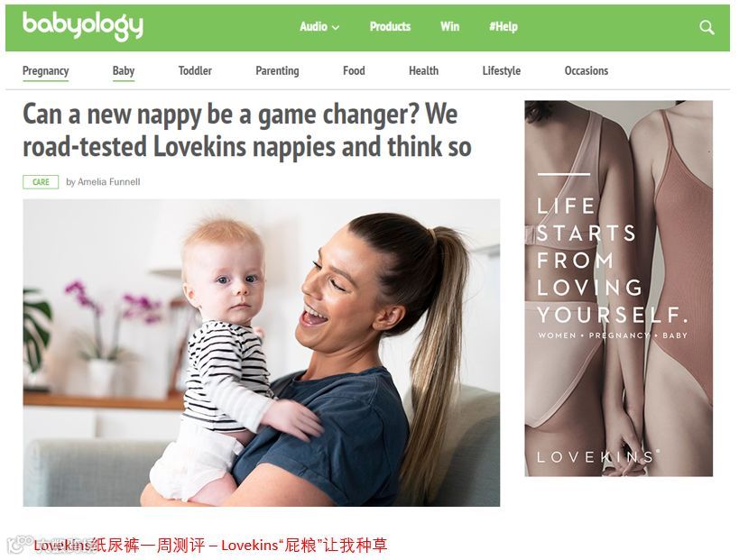Open the Parenting category

[x=277, y=71]
